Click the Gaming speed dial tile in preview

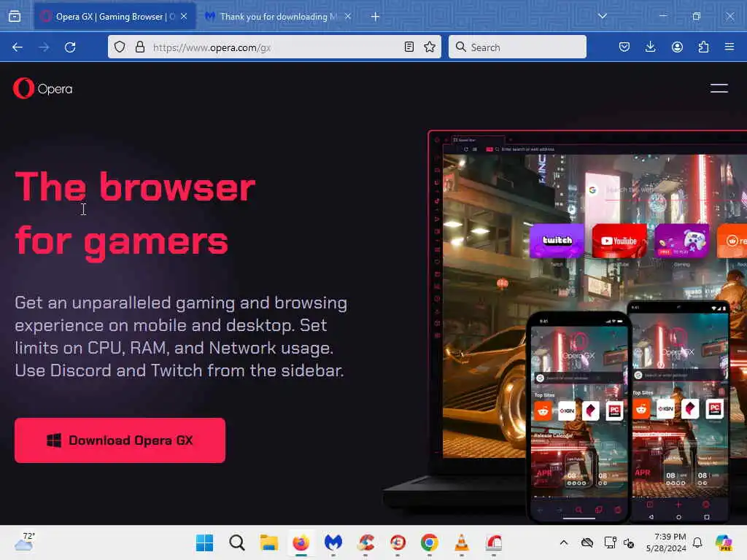tap(682, 241)
